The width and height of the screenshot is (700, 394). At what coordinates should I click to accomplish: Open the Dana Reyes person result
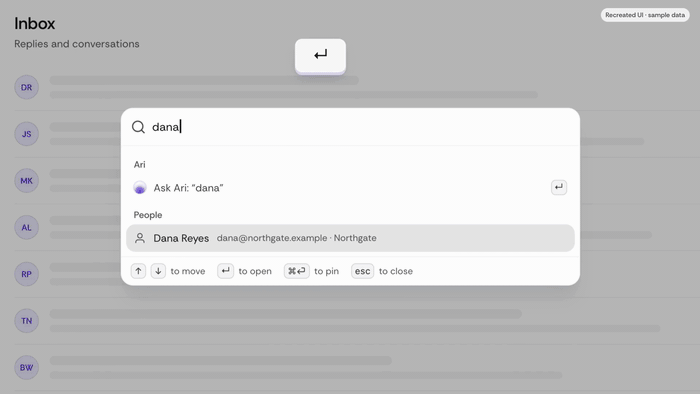point(350,238)
